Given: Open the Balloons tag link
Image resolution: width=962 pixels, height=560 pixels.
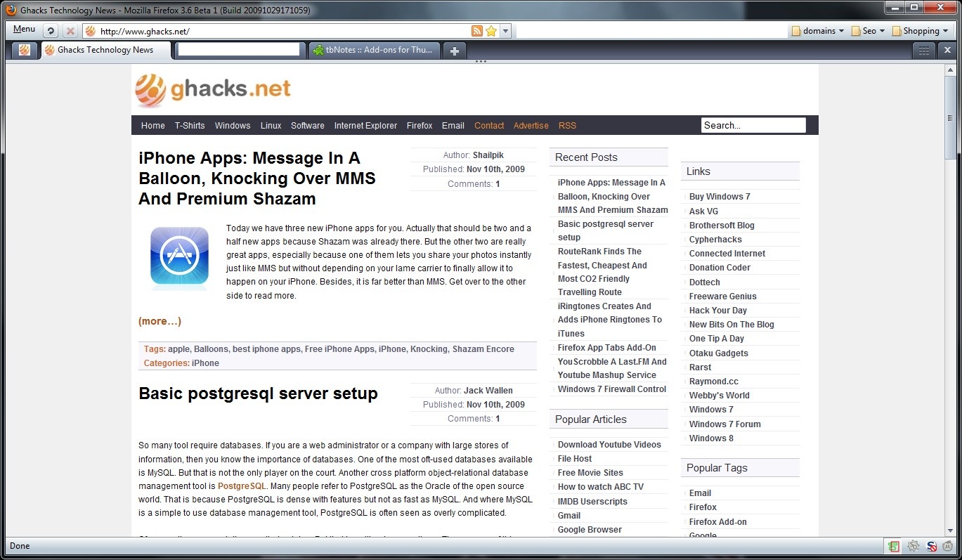Looking at the screenshot, I should (211, 349).
